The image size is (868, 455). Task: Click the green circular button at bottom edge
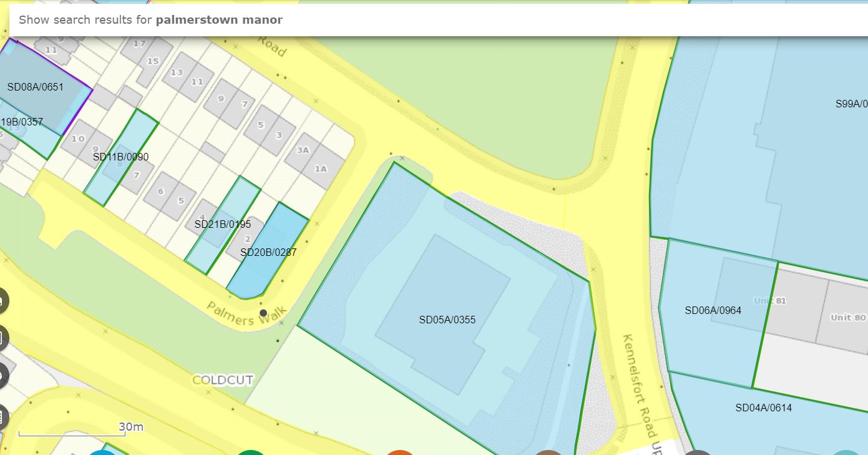251,452
